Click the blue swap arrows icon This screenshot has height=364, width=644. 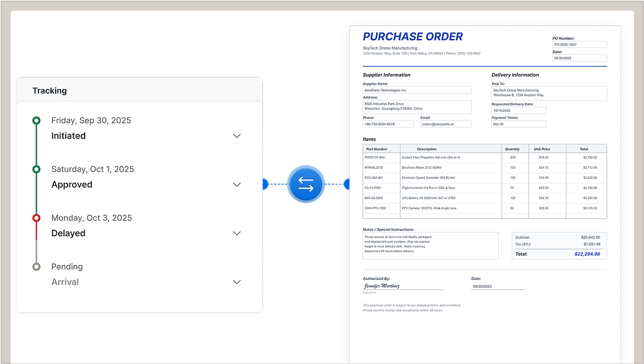[306, 184]
